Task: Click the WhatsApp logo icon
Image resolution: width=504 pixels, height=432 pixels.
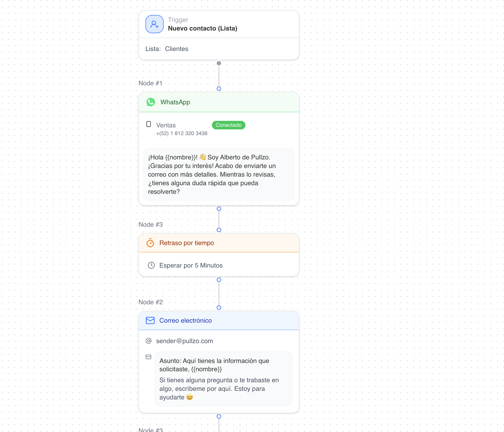Action: tap(151, 102)
